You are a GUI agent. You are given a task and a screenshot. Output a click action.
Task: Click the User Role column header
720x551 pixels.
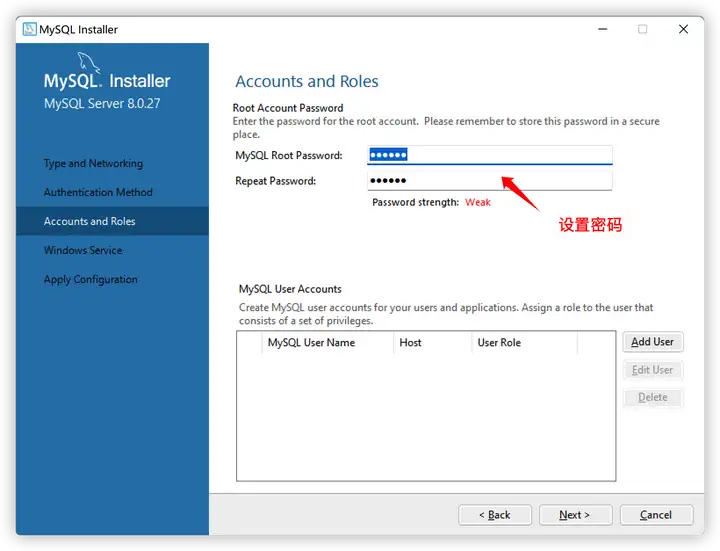click(524, 343)
